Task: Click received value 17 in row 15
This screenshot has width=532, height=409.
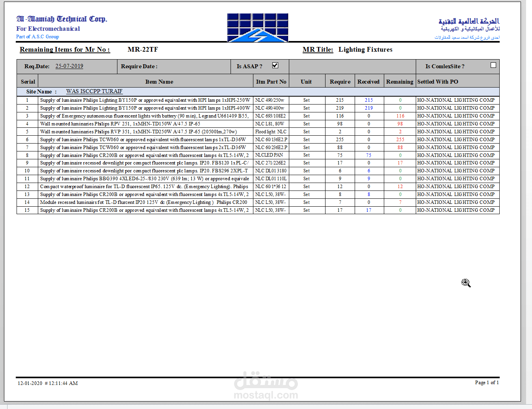Action: (x=368, y=210)
